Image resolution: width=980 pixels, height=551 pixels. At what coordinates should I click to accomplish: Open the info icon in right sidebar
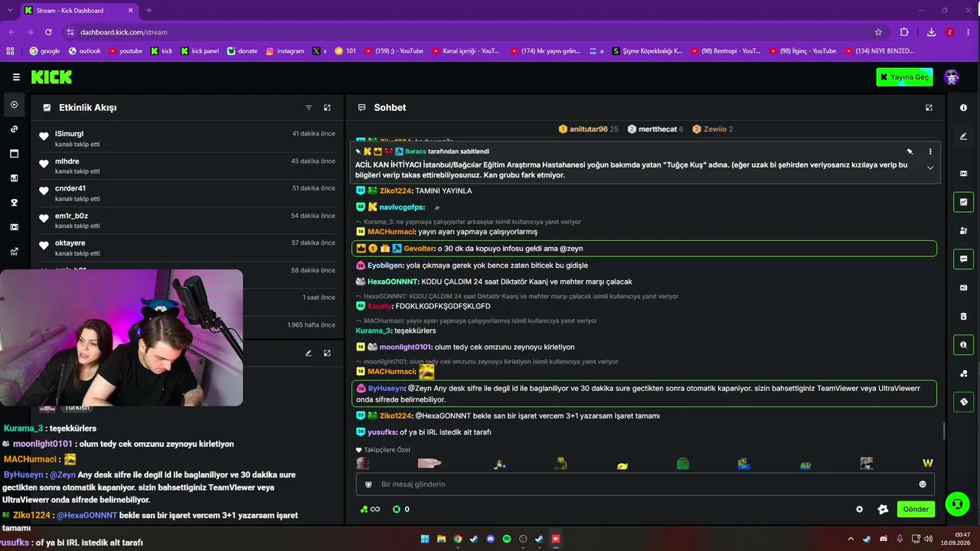click(963, 108)
